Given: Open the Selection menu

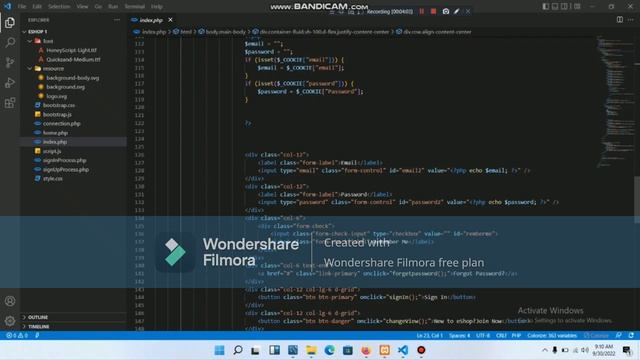Looking at the screenshot, I should point(59,7).
